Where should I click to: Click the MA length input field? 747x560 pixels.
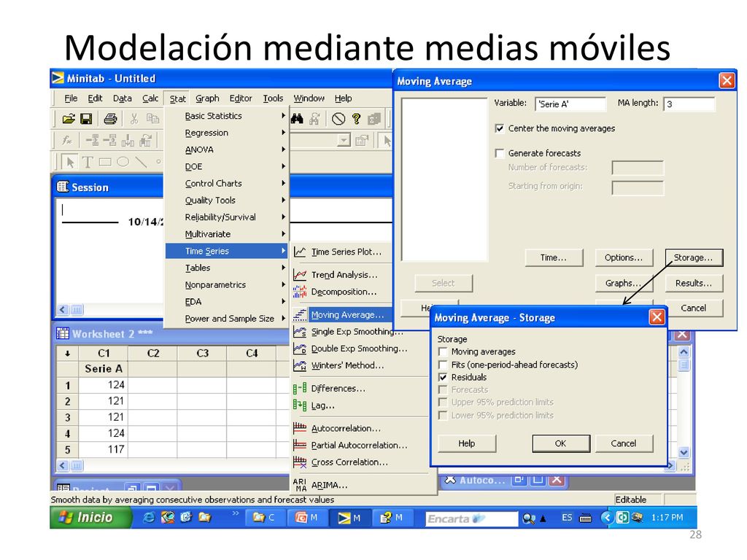[x=689, y=104]
